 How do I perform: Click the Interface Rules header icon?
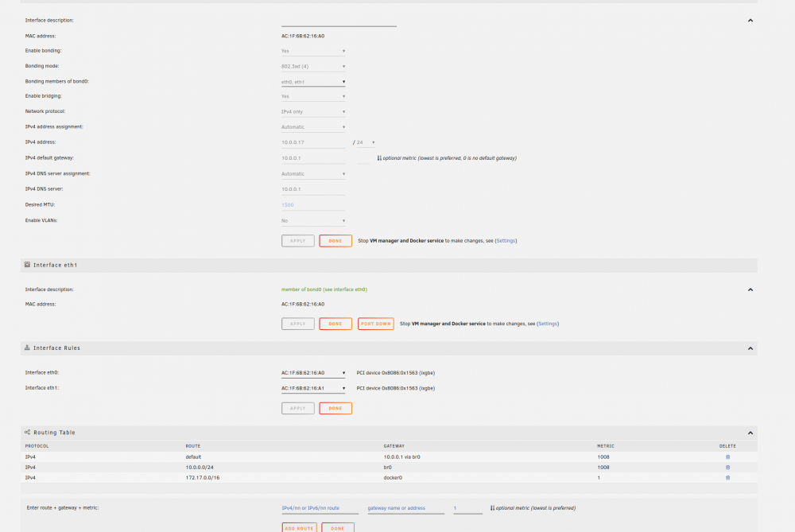pyautogui.click(x=27, y=348)
